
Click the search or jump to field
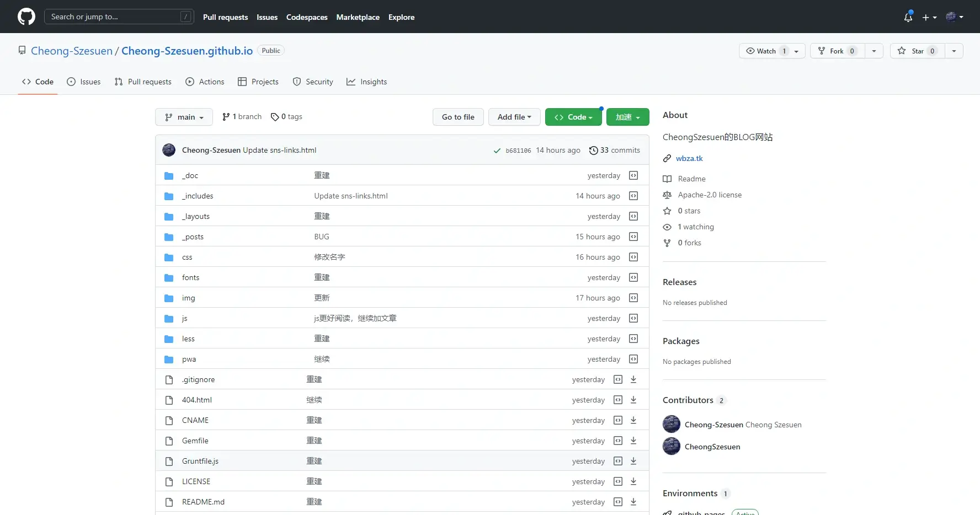pyautogui.click(x=119, y=17)
